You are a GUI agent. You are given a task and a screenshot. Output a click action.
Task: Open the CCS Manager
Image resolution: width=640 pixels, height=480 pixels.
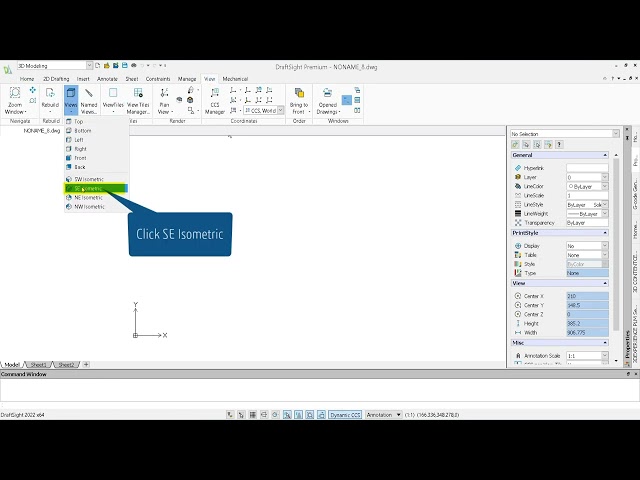click(215, 100)
